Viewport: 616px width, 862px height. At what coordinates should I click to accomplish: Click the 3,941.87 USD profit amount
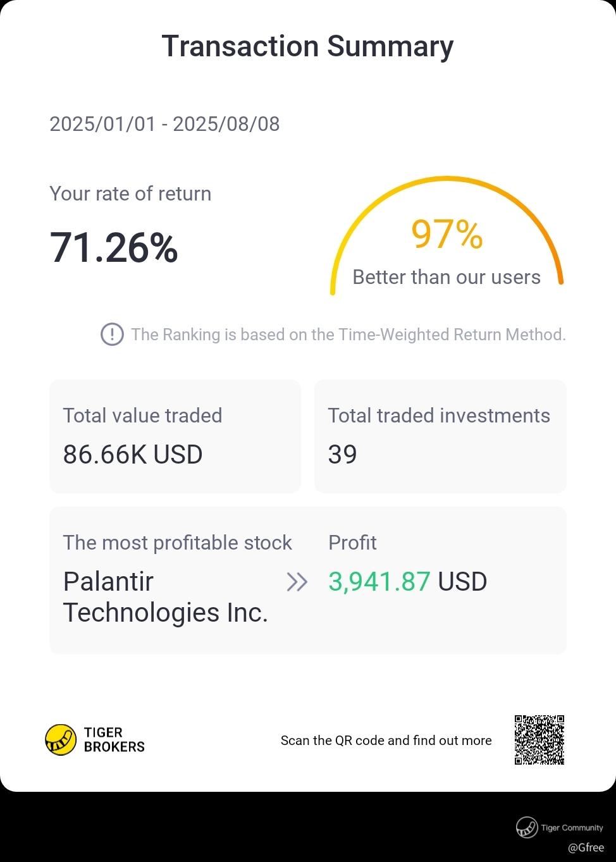click(x=407, y=582)
